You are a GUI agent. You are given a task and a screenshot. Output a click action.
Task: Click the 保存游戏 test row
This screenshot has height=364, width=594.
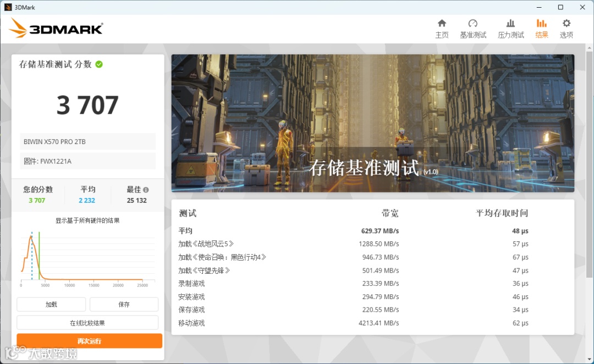click(x=353, y=310)
